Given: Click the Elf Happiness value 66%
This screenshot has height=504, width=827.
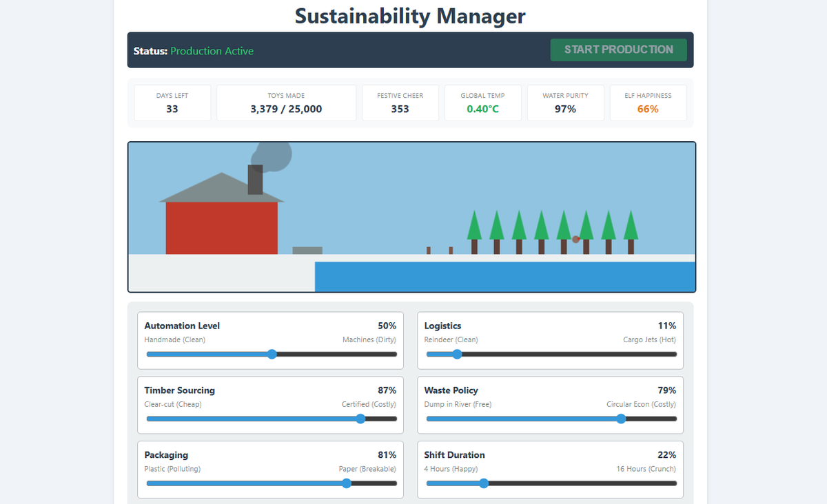Looking at the screenshot, I should [648, 109].
